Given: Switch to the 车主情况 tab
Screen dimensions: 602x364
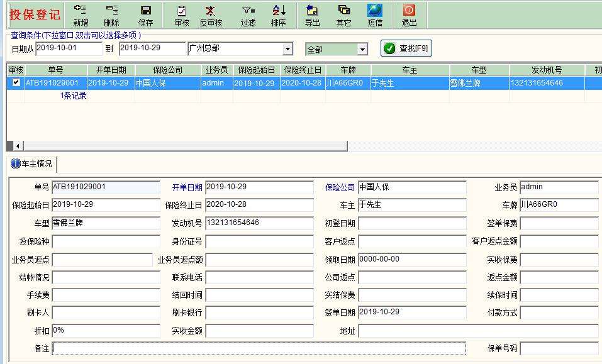Looking at the screenshot, I should pos(32,164).
